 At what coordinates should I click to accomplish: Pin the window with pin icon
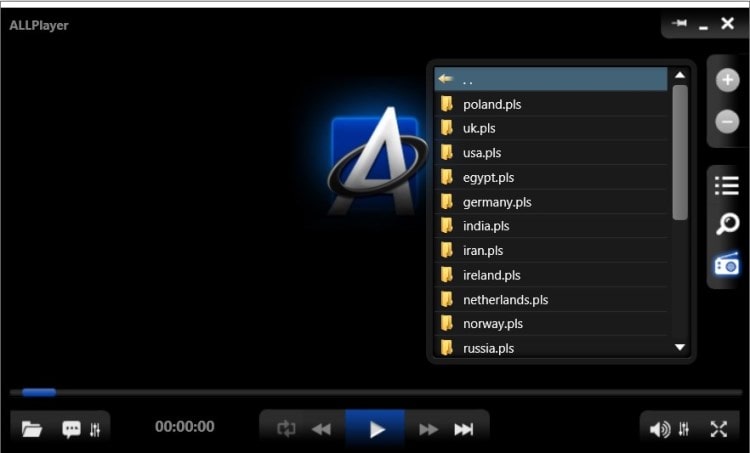click(x=679, y=23)
